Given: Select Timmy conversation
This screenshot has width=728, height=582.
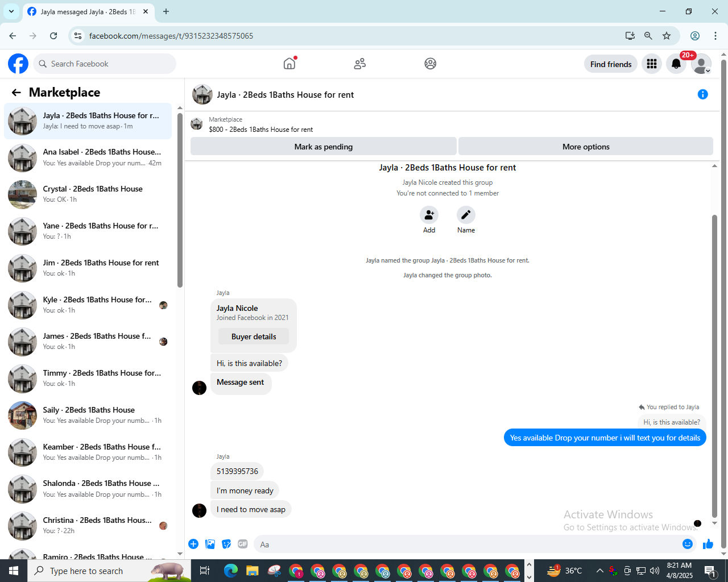Looking at the screenshot, I should point(88,379).
